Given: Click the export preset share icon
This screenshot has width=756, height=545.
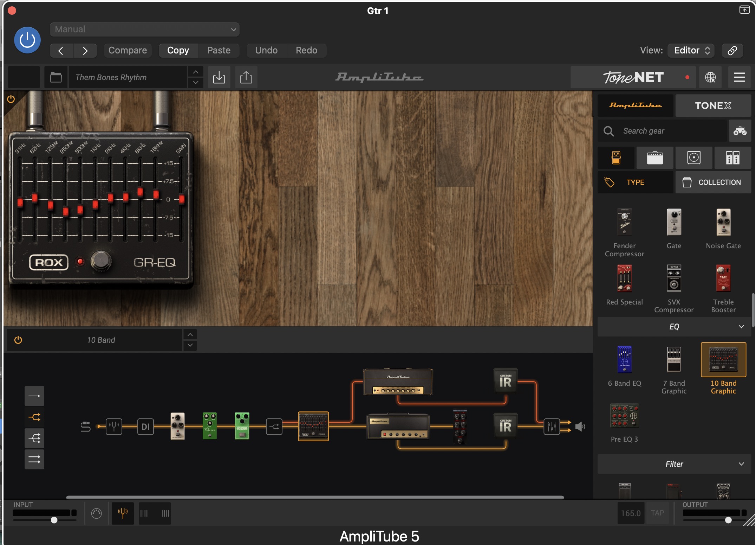Looking at the screenshot, I should point(246,77).
